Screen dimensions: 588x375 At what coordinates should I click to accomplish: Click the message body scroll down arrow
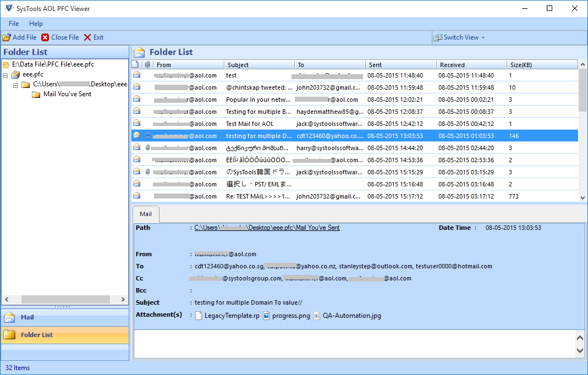pyautogui.click(x=580, y=351)
